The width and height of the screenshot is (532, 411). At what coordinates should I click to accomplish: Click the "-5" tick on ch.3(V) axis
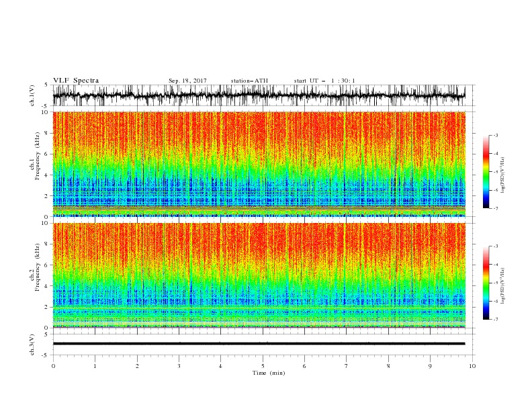[x=45, y=355]
